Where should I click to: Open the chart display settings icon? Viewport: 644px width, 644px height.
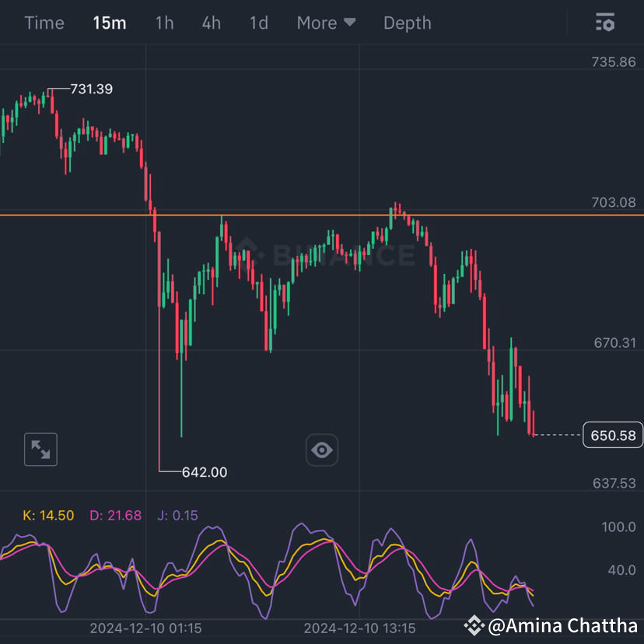(604, 23)
